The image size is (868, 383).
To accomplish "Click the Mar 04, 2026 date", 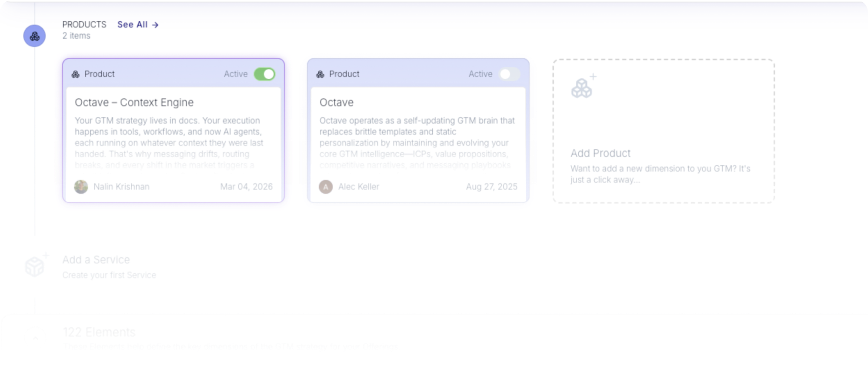I will pos(247,187).
